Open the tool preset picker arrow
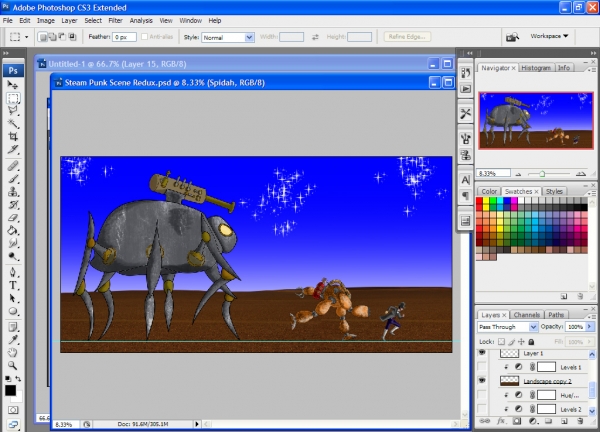 [26, 37]
